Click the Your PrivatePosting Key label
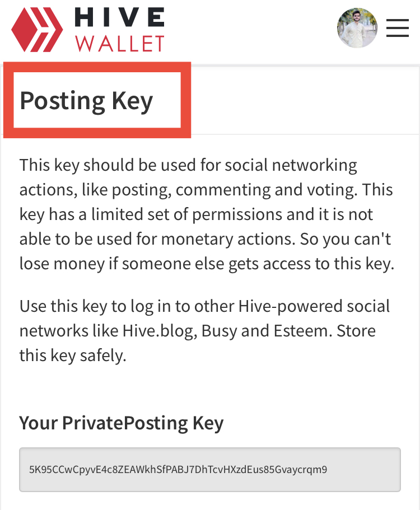This screenshot has width=420, height=510. 122,423
